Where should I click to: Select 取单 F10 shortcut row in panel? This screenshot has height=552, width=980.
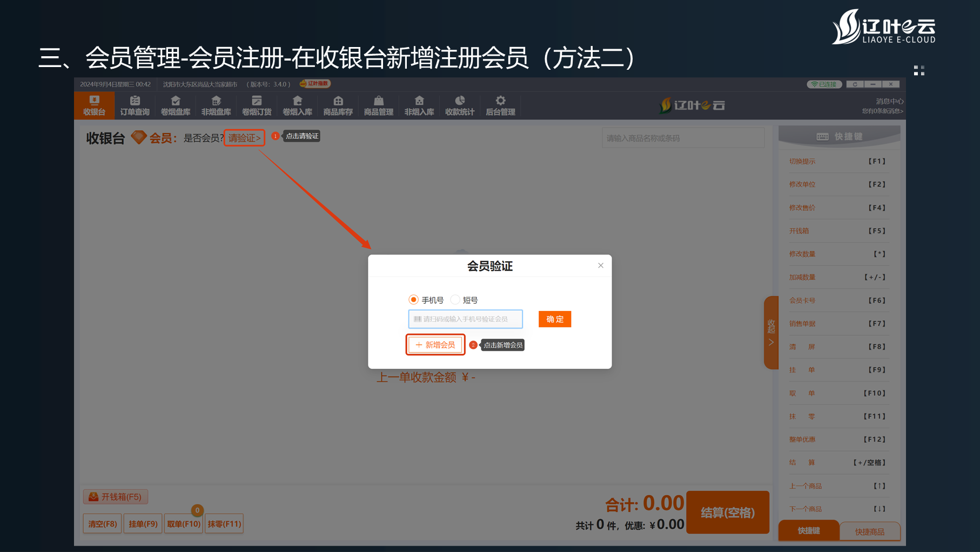point(837,393)
